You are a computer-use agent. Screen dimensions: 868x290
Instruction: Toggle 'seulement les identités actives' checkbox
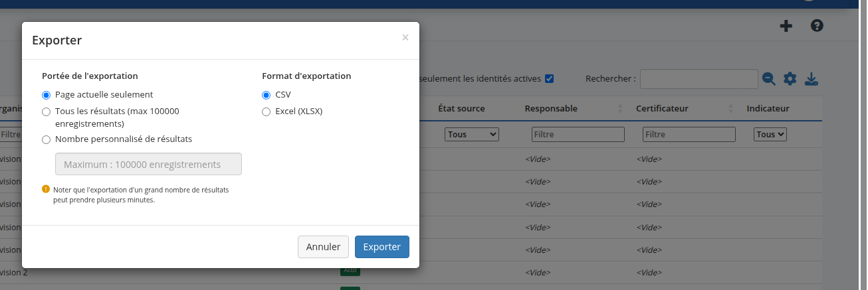(x=549, y=78)
